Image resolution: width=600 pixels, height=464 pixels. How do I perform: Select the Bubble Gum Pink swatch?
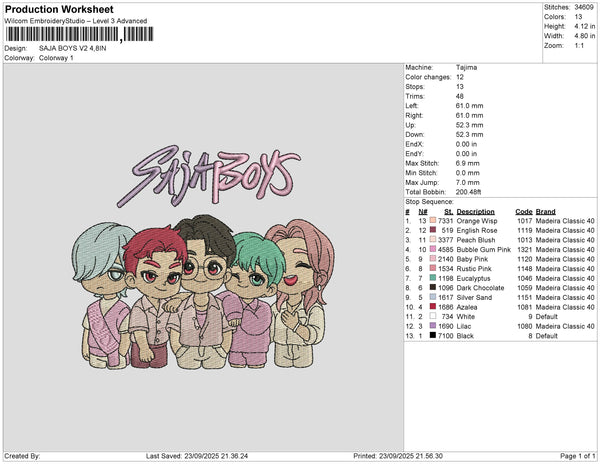tap(433, 249)
